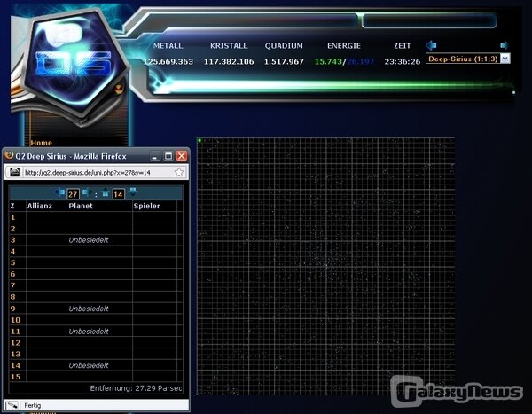This screenshot has height=414, width=532.
Task: Click the center of the galaxy grid map
Action: point(325,266)
